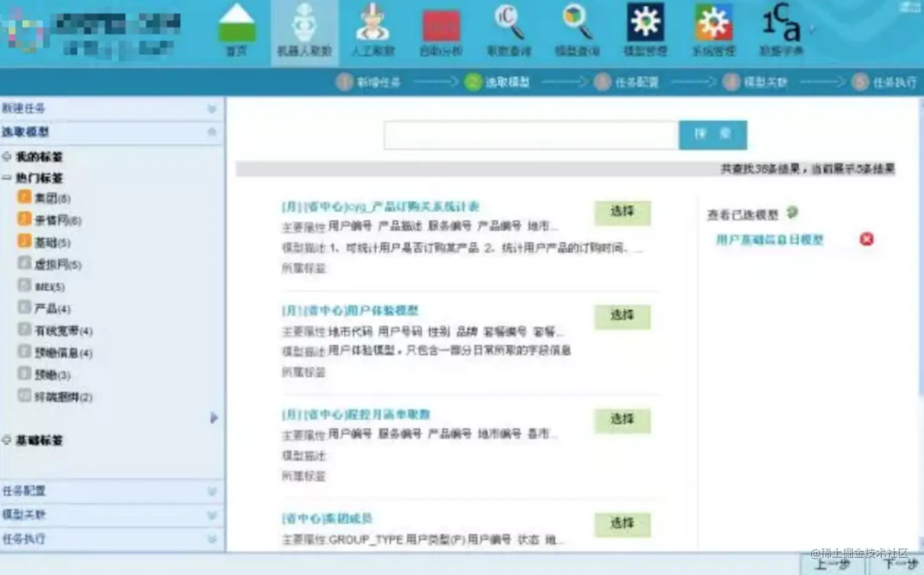
Task: Open the 首页 home icon
Action: pyautogui.click(x=237, y=31)
